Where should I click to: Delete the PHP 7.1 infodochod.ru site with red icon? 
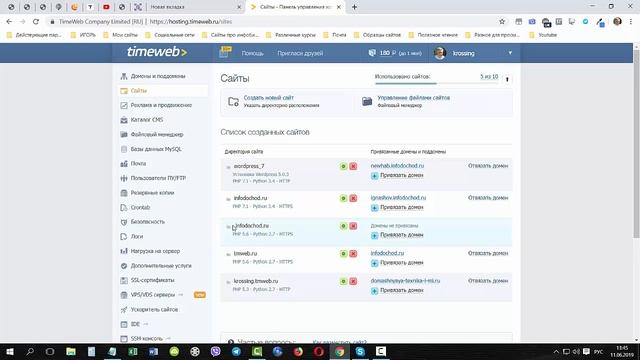(x=353, y=198)
